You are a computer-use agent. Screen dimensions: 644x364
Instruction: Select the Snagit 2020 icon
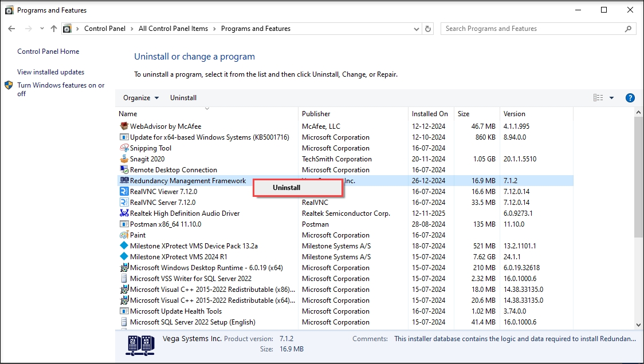[124, 159]
